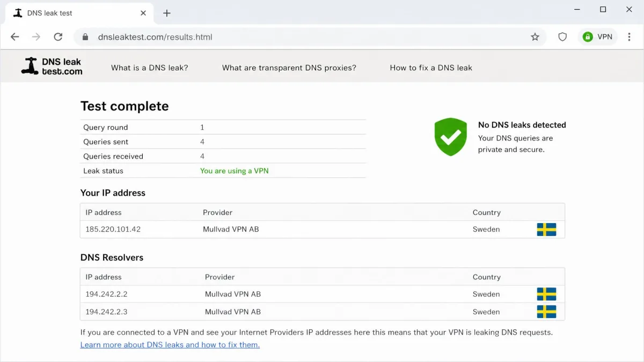Image resolution: width=644 pixels, height=362 pixels.
Task: Click the padlock site security icon
Action: (85, 37)
